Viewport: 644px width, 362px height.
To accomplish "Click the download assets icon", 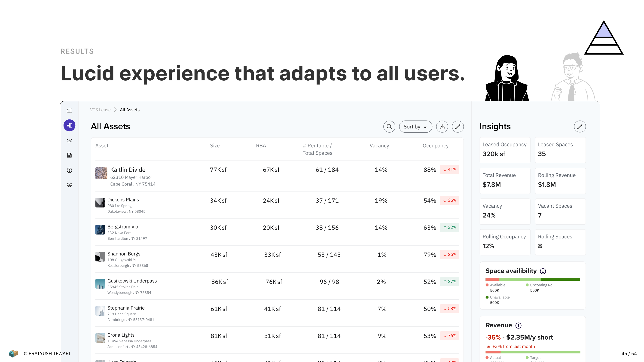I will 442,127.
